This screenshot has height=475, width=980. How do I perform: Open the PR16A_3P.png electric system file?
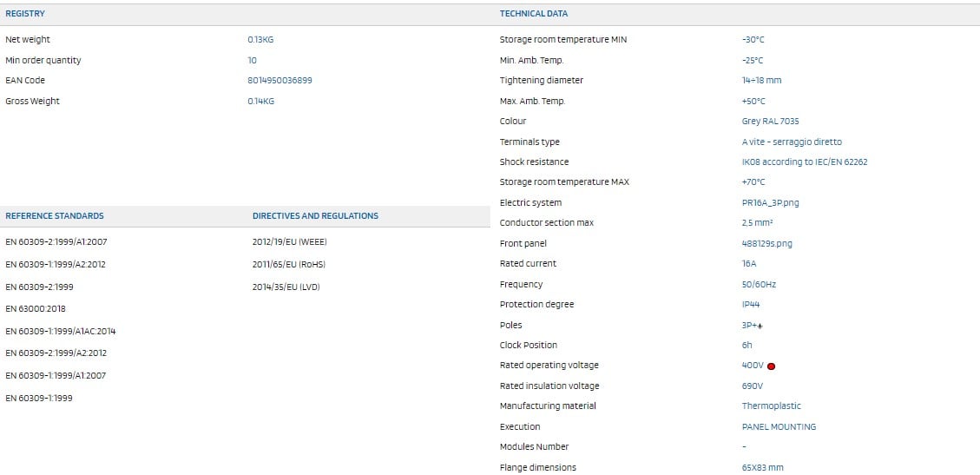coord(770,202)
